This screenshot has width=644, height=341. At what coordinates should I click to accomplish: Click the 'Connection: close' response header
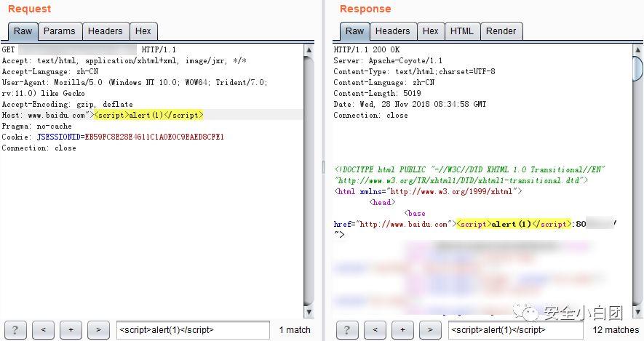(370, 116)
